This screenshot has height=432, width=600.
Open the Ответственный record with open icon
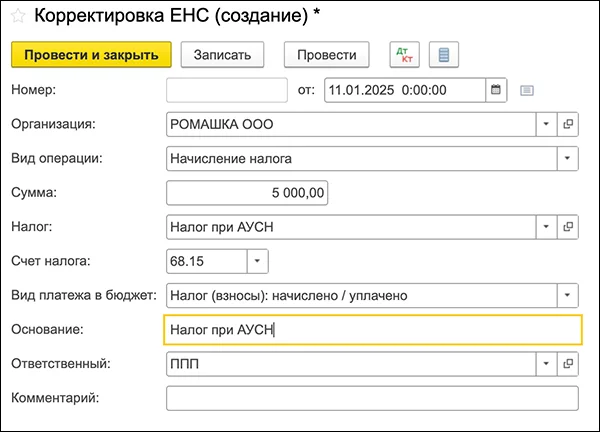click(x=568, y=364)
